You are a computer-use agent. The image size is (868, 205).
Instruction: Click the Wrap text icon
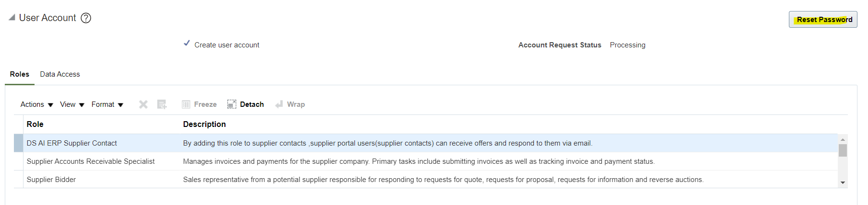pos(279,104)
